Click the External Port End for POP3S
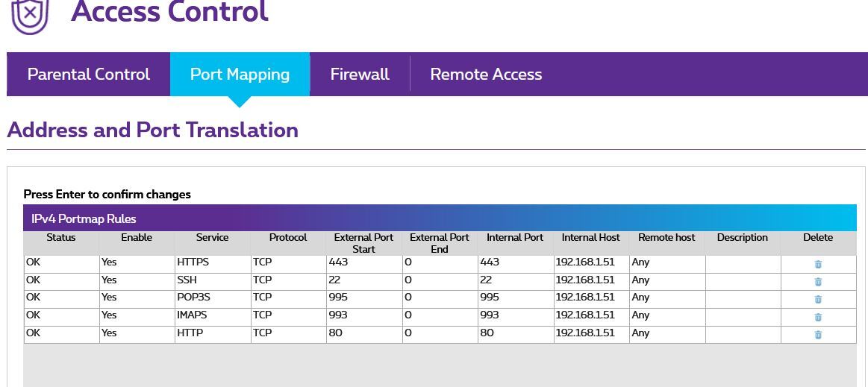This screenshot has width=868, height=387. coord(440,298)
